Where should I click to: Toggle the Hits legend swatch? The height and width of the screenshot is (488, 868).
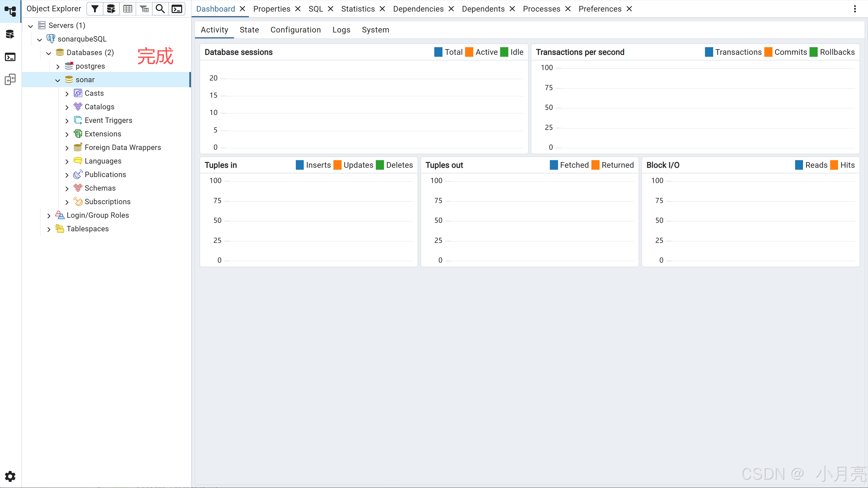(834, 165)
